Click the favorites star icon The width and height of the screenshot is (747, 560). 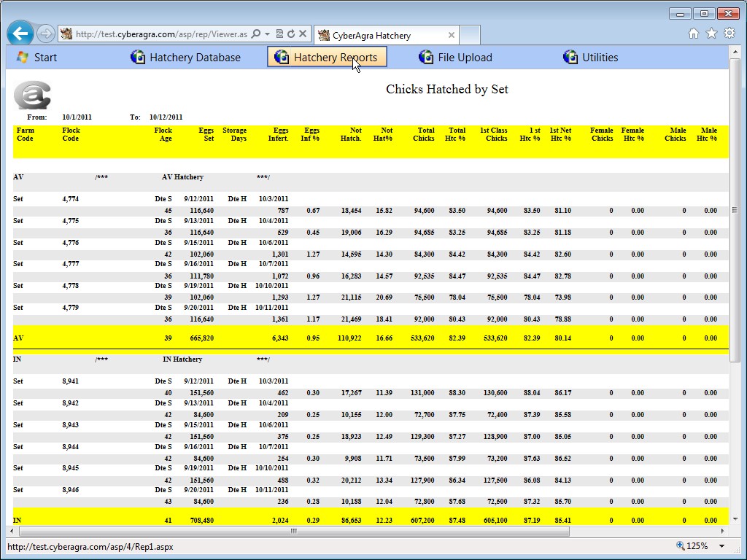[711, 34]
